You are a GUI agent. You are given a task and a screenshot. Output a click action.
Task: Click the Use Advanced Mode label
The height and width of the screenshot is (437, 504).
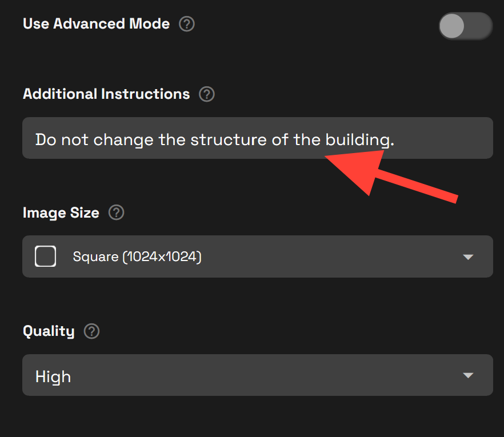tap(95, 24)
